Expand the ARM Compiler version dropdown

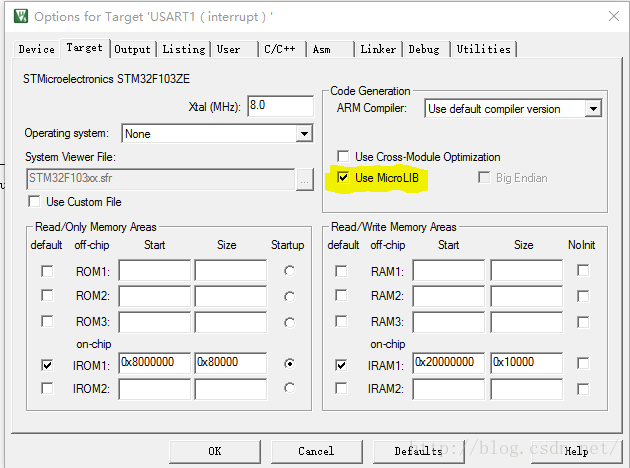(x=593, y=108)
